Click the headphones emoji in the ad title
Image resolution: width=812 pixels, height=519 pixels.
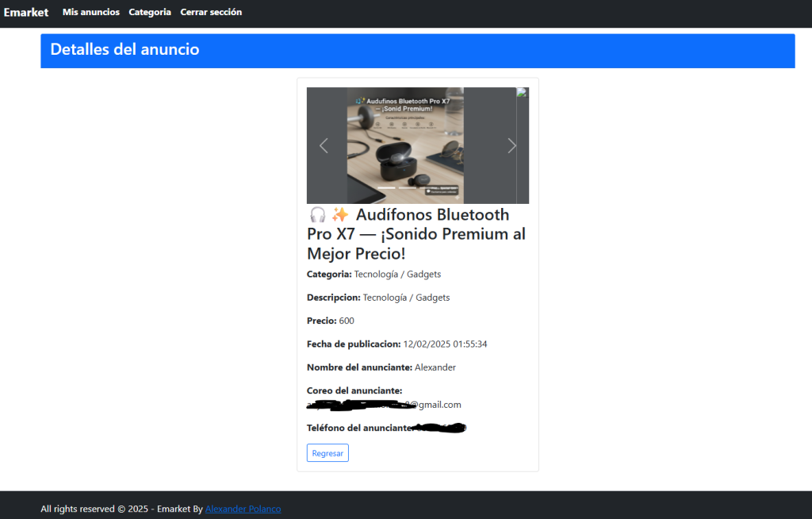click(317, 215)
